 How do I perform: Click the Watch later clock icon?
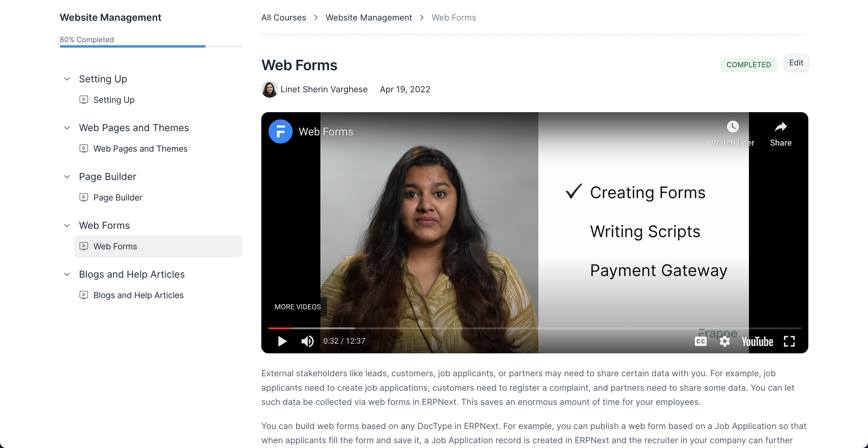pyautogui.click(x=733, y=127)
